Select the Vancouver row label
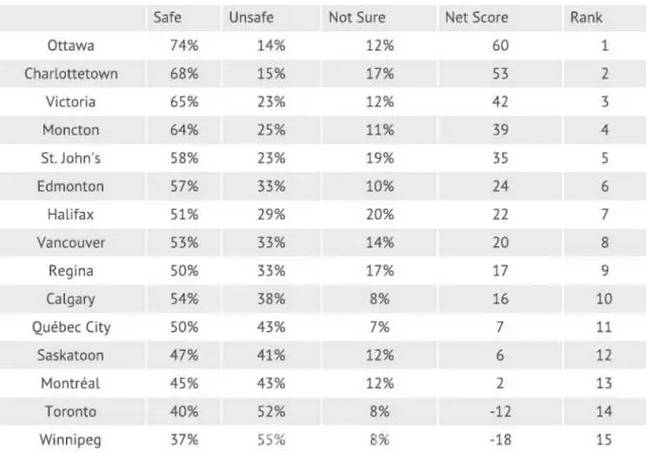 tap(71, 243)
